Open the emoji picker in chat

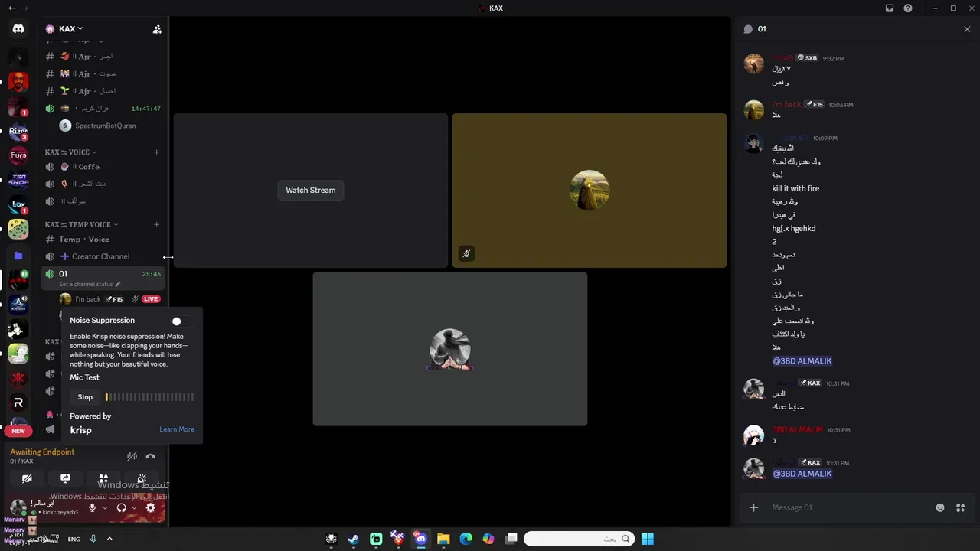(x=940, y=507)
